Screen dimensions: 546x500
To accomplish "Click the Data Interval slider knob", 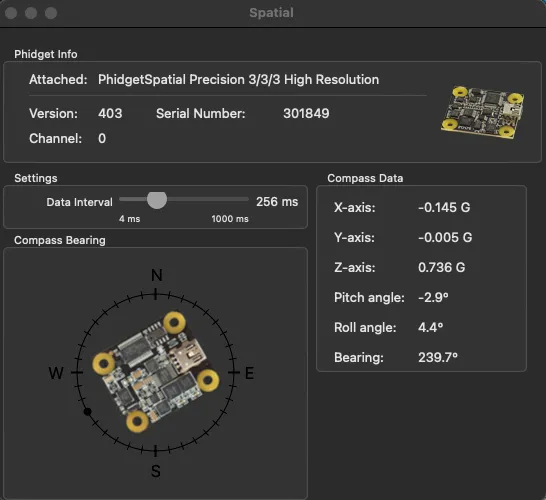I will click(x=157, y=200).
